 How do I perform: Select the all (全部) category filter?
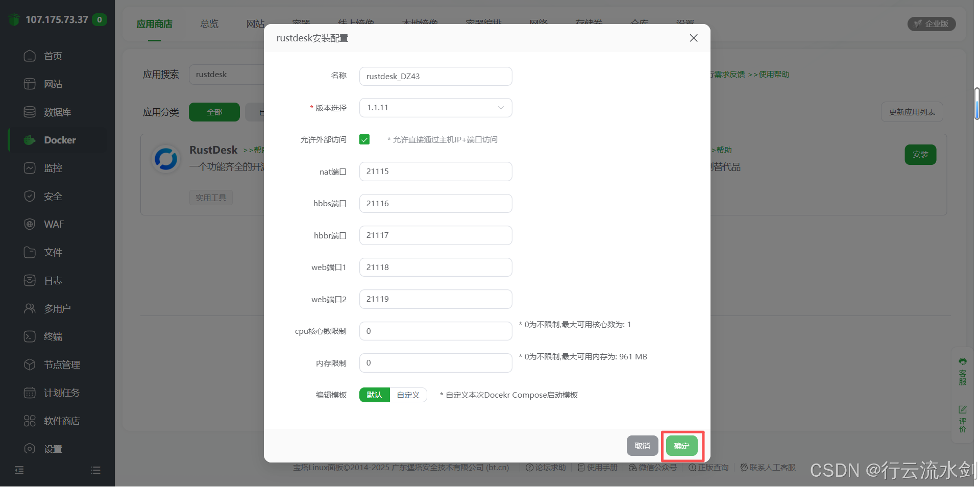pos(214,112)
